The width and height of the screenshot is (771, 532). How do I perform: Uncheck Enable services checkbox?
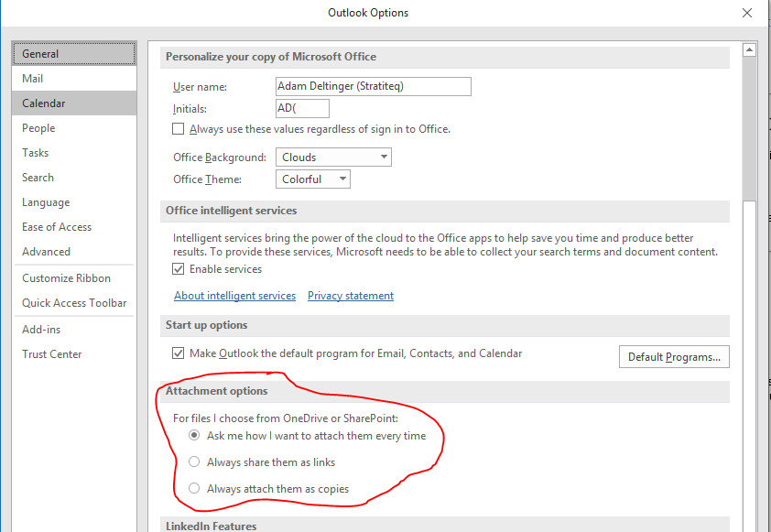[x=178, y=269]
